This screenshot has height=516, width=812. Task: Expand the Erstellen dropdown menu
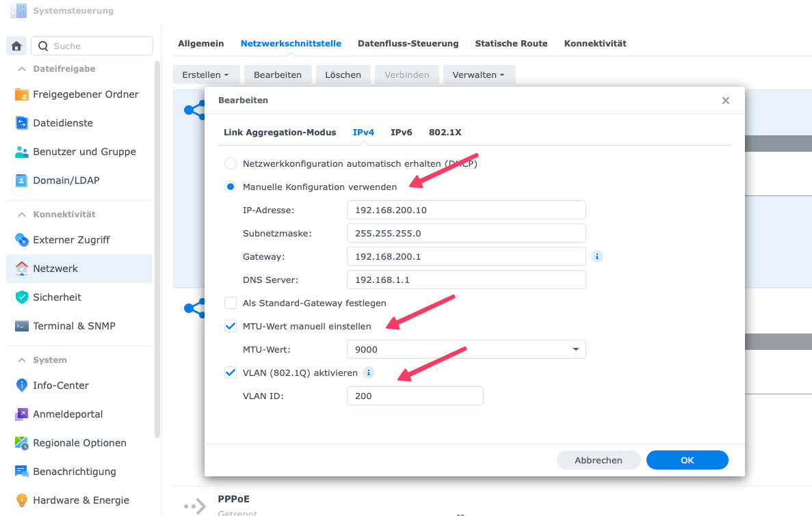click(206, 74)
